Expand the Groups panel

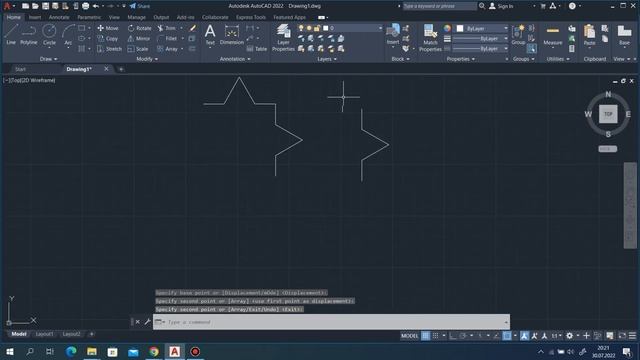coord(524,59)
